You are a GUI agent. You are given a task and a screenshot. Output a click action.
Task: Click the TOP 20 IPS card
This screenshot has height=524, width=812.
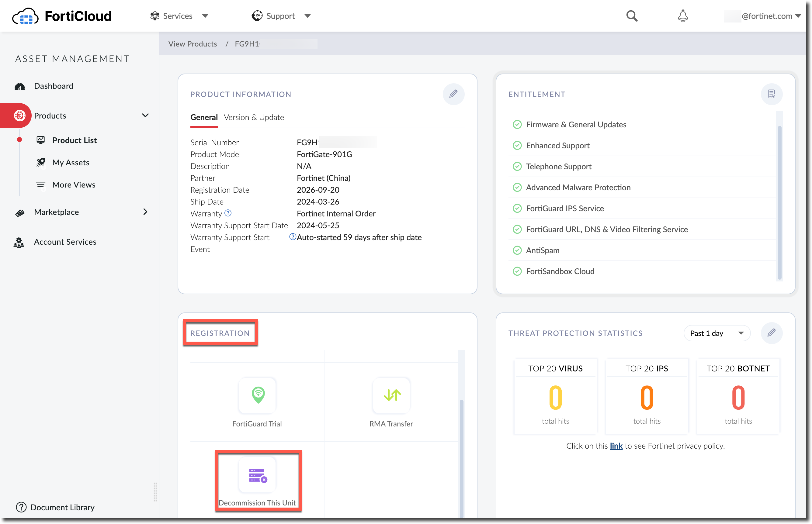(647, 396)
